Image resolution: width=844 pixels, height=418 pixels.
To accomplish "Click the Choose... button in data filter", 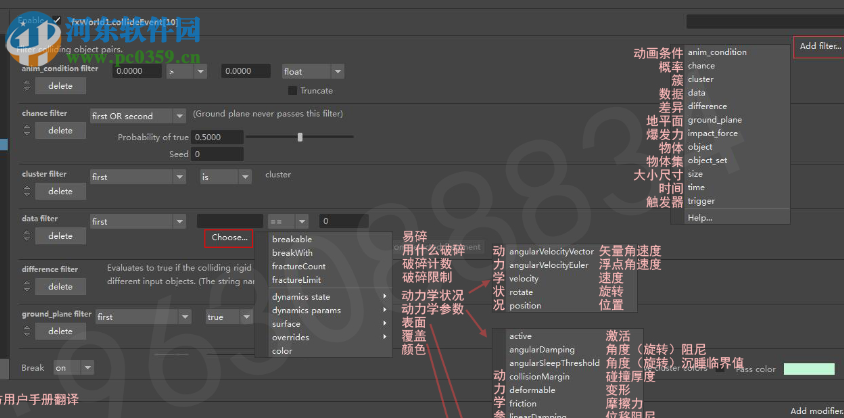I will pyautogui.click(x=229, y=237).
